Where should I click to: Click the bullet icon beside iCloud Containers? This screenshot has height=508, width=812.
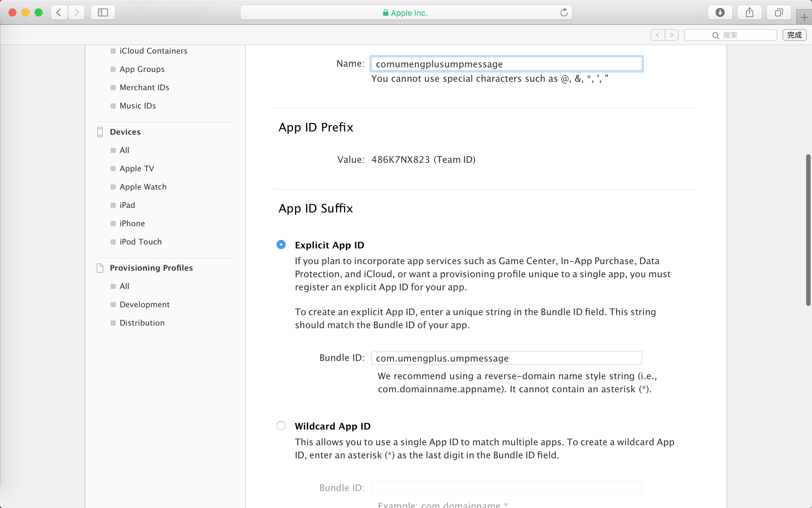click(113, 51)
